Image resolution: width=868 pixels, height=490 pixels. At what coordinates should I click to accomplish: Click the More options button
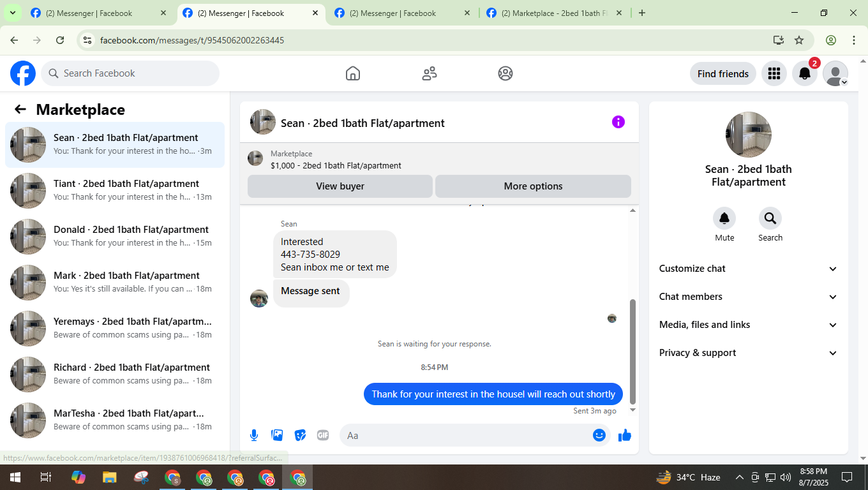[533, 186]
